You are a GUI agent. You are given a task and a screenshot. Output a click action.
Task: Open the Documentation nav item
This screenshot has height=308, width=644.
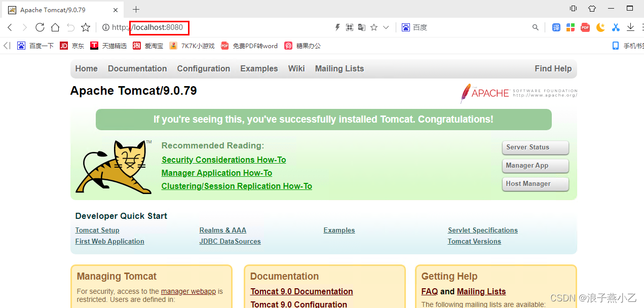137,68
